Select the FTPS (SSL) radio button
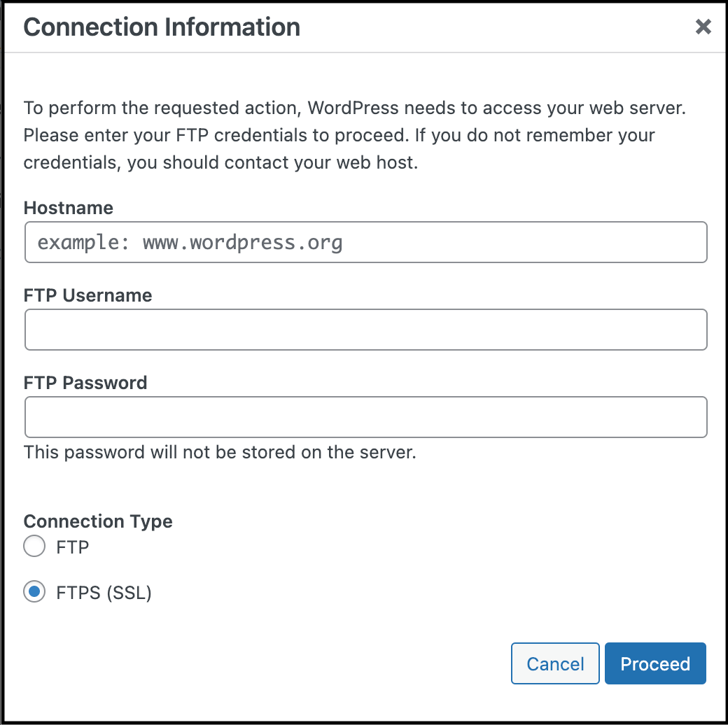The width and height of the screenshot is (728, 725). point(34,593)
